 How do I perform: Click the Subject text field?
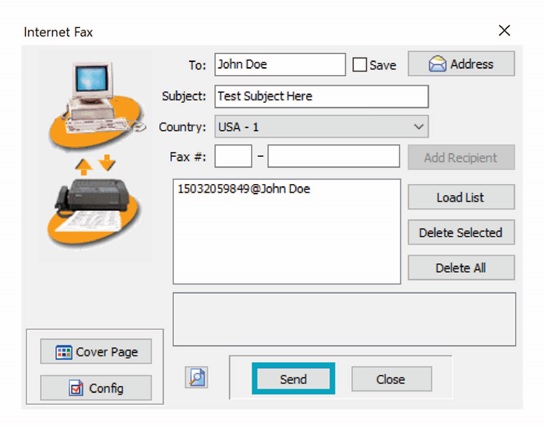[321, 96]
